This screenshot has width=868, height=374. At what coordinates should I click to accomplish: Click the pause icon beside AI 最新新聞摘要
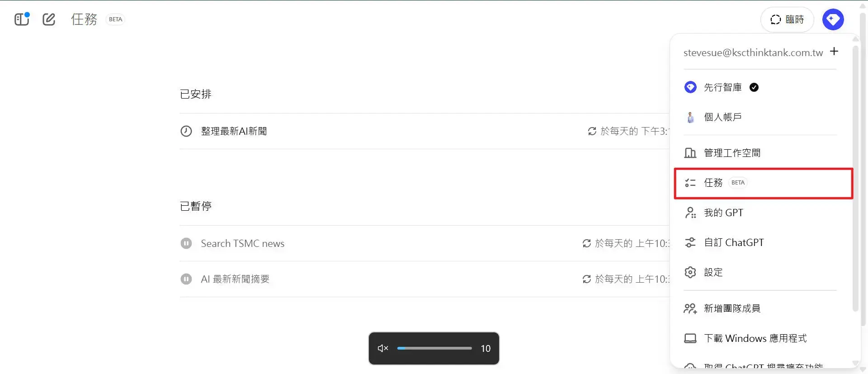tap(186, 279)
